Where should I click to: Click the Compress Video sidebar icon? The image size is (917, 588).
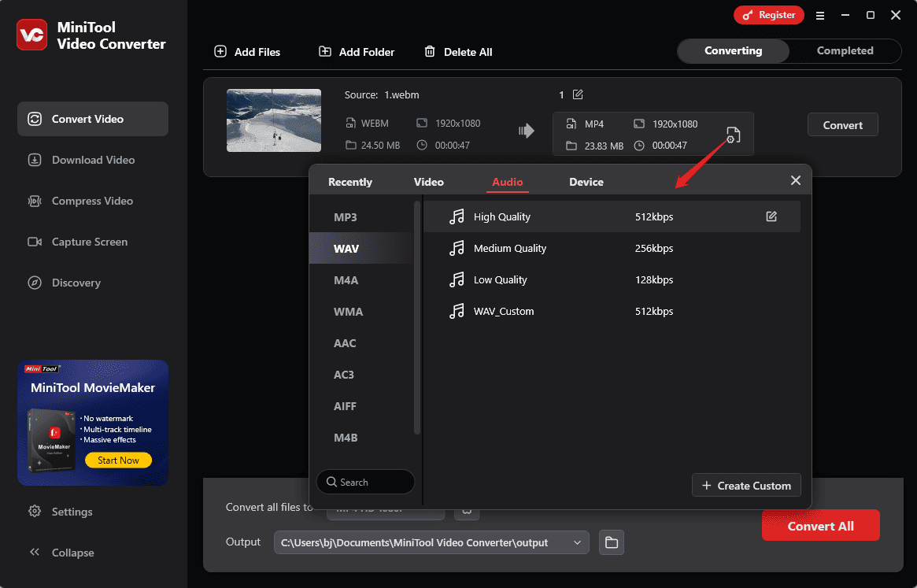tap(35, 201)
